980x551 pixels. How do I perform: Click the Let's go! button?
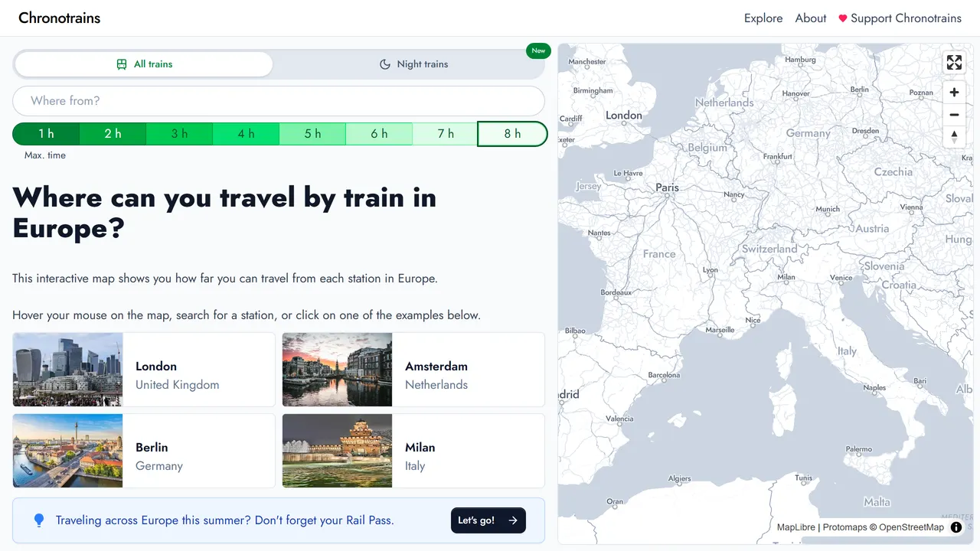[x=488, y=520]
